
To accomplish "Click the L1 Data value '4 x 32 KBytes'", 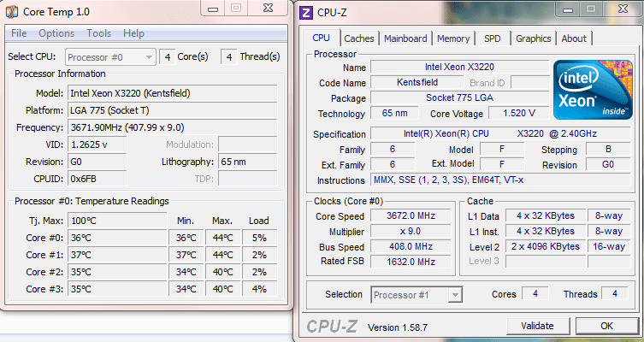I will coord(546,216).
